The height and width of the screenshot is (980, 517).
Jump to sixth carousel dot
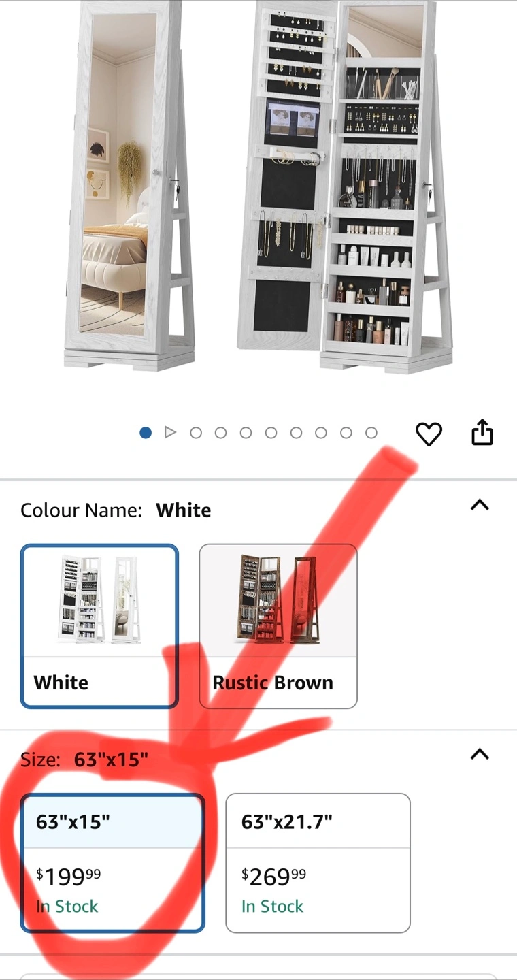coord(271,432)
